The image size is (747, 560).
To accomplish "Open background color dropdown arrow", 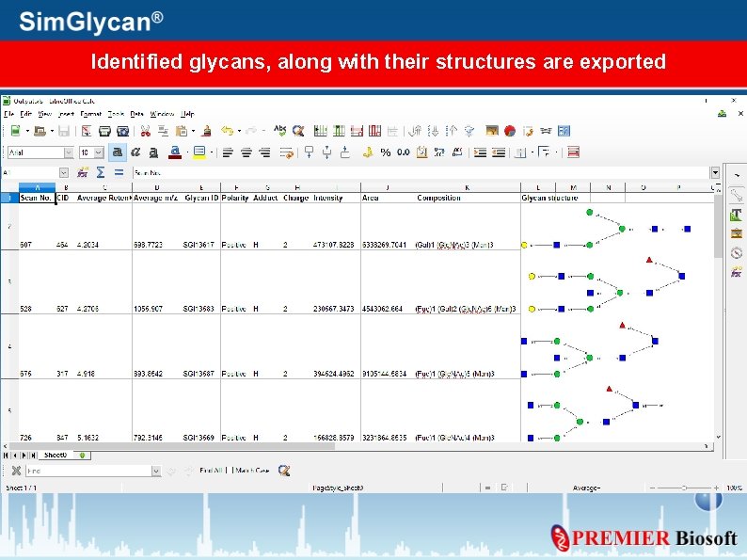I will click(x=211, y=152).
